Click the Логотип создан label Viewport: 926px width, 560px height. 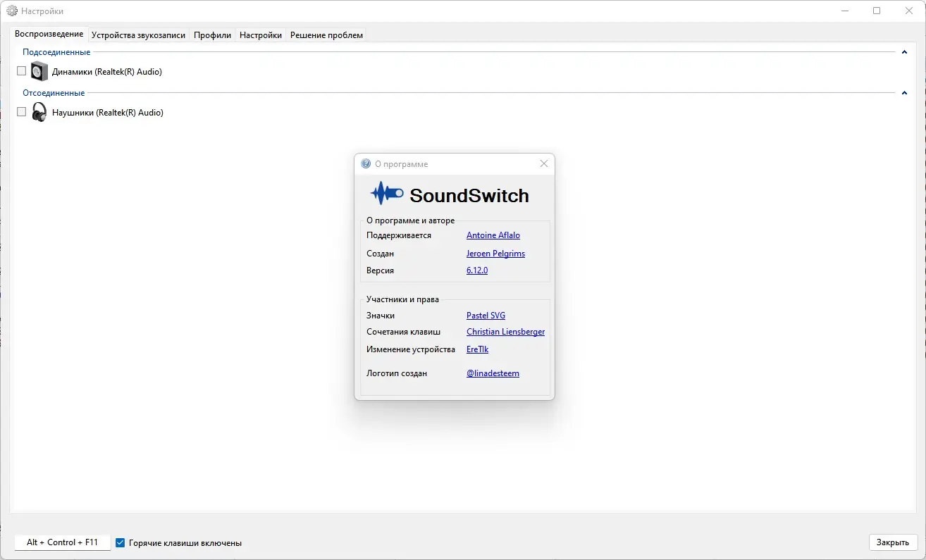click(397, 373)
